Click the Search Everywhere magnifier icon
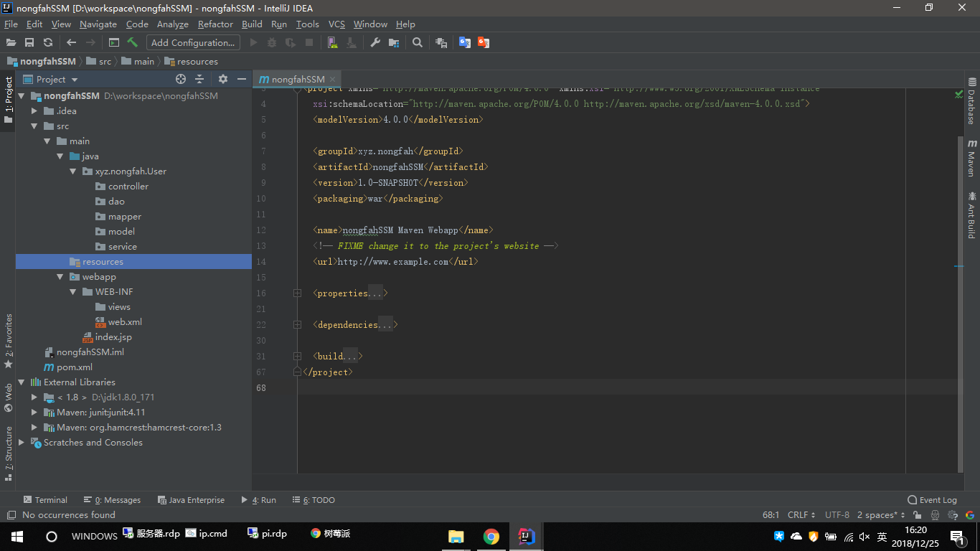 click(x=418, y=42)
